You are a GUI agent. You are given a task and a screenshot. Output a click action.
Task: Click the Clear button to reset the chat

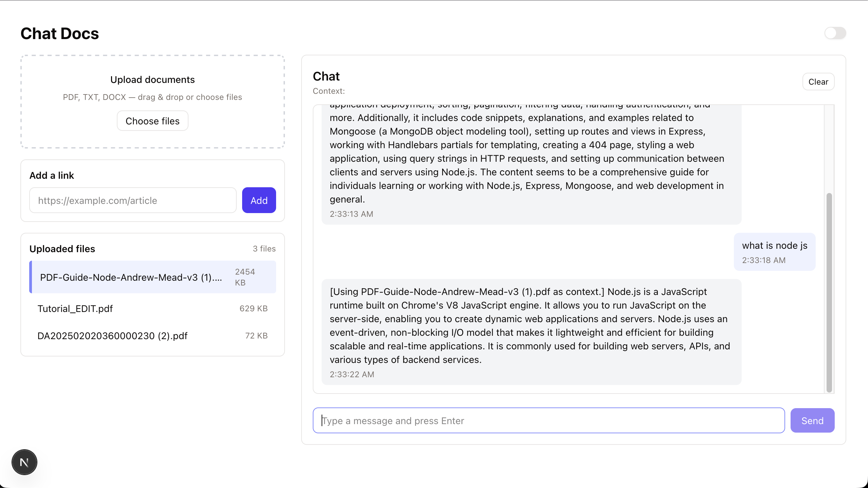818,82
